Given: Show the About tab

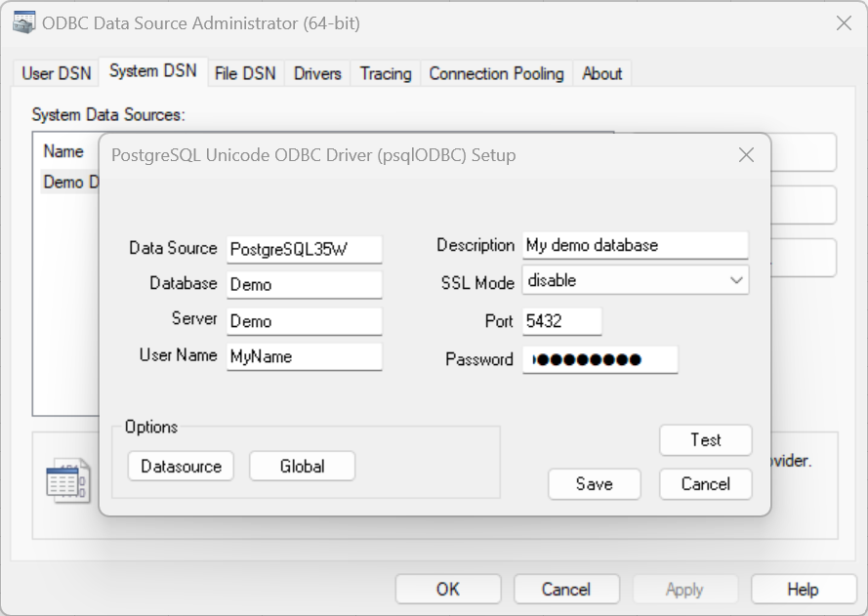Looking at the screenshot, I should 601,73.
